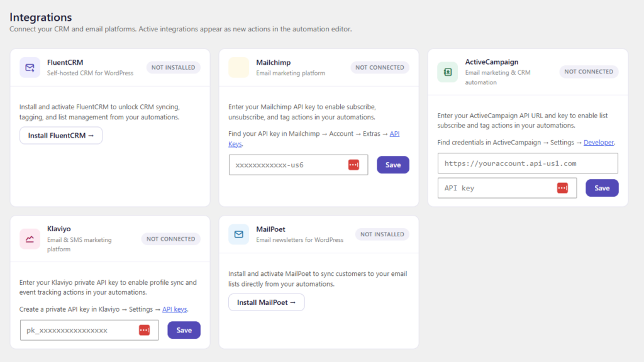Click the ActiveCampaign contact book icon
The image size is (644, 362).
click(x=448, y=72)
